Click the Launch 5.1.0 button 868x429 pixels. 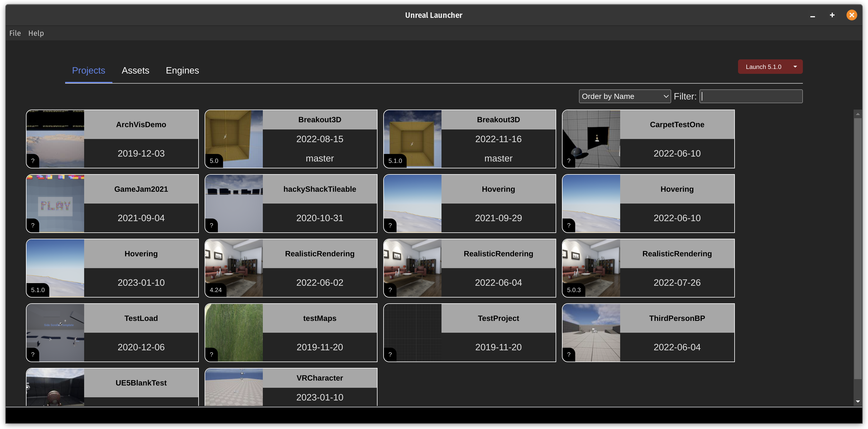tap(763, 67)
